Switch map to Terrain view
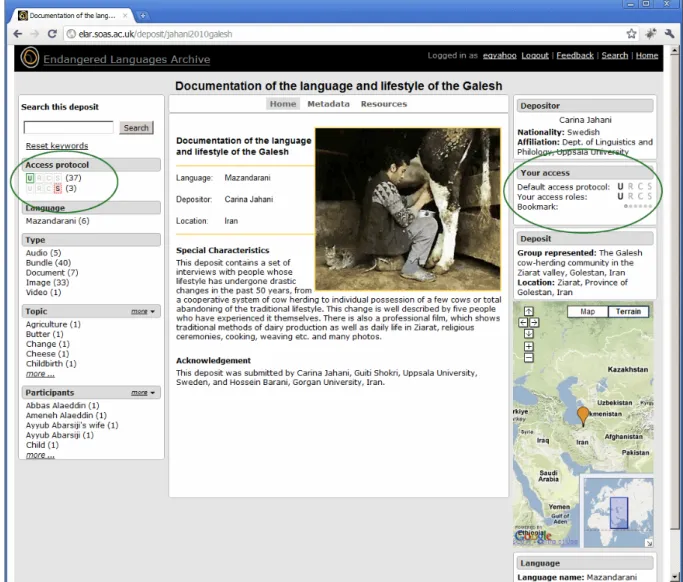Screen dimensions: 683x582 coord(628,311)
